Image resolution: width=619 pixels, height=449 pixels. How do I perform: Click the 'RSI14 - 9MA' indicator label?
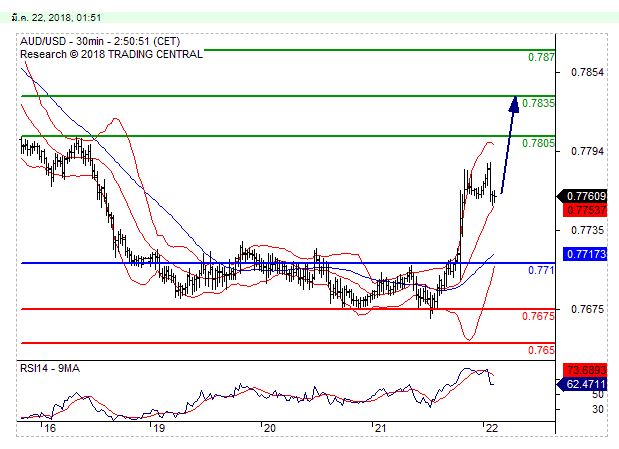(x=50, y=368)
